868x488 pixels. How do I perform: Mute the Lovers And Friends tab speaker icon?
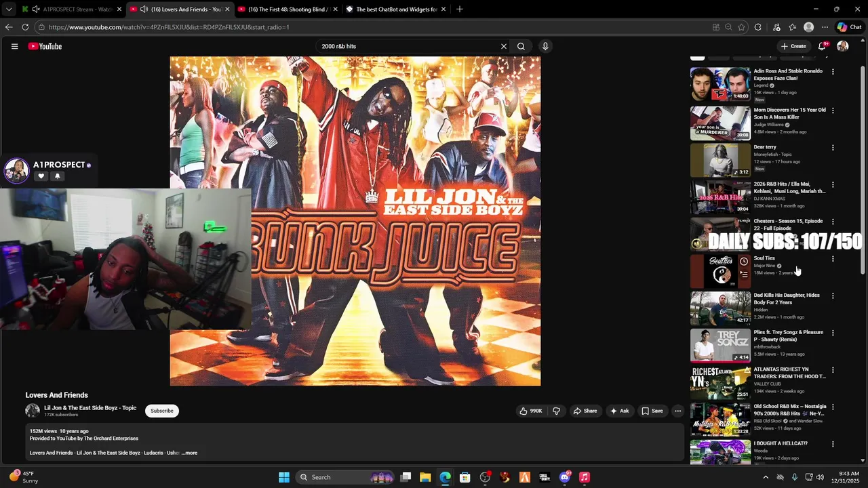pos(144,9)
